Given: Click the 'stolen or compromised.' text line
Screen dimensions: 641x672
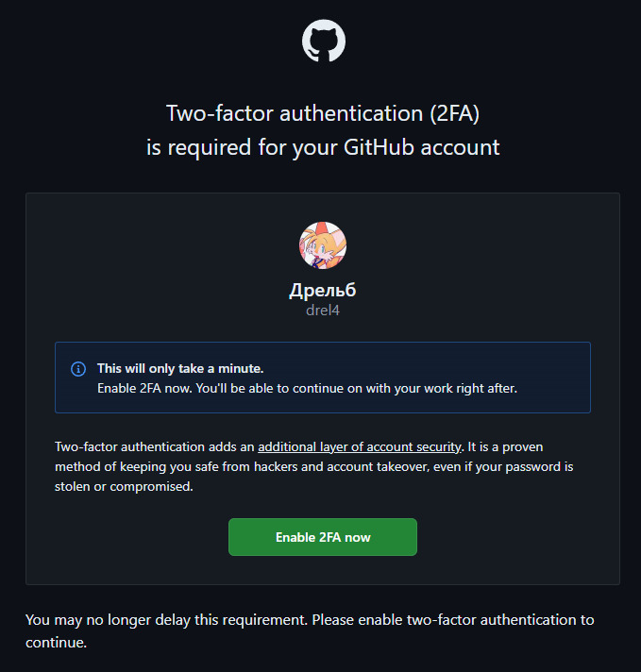Looking at the screenshot, I should coord(124,487).
